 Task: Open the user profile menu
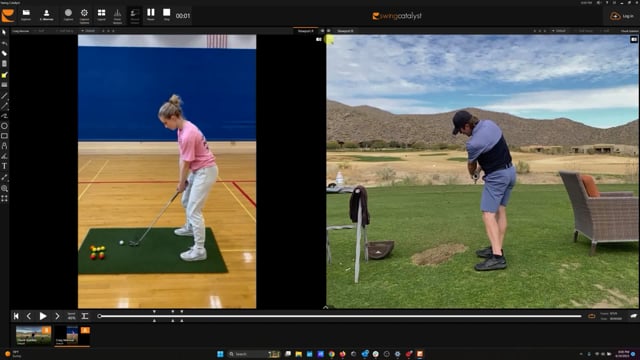click(x=46, y=15)
